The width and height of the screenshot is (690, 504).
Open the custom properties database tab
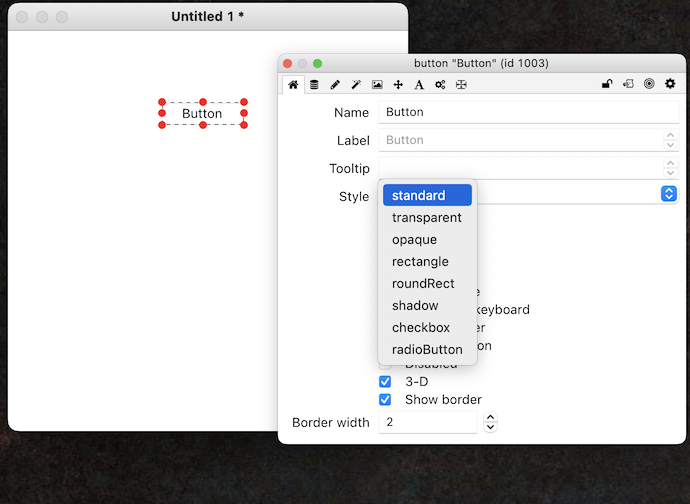(x=314, y=85)
